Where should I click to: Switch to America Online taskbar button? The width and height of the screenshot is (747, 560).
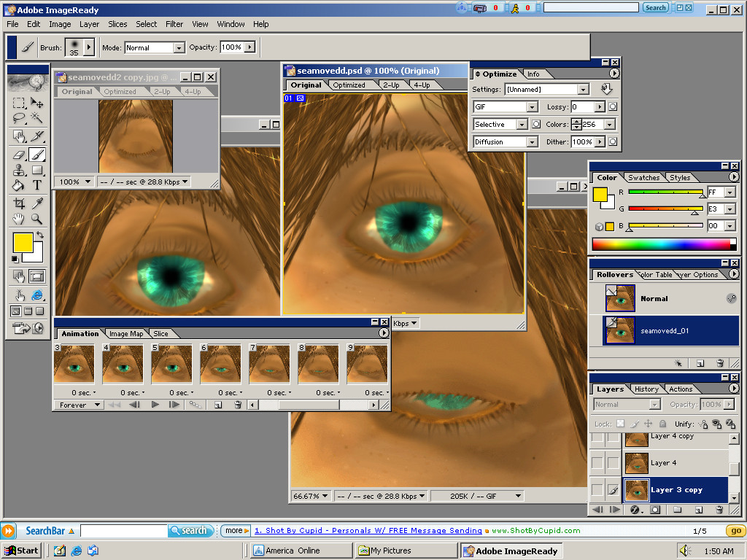301,551
